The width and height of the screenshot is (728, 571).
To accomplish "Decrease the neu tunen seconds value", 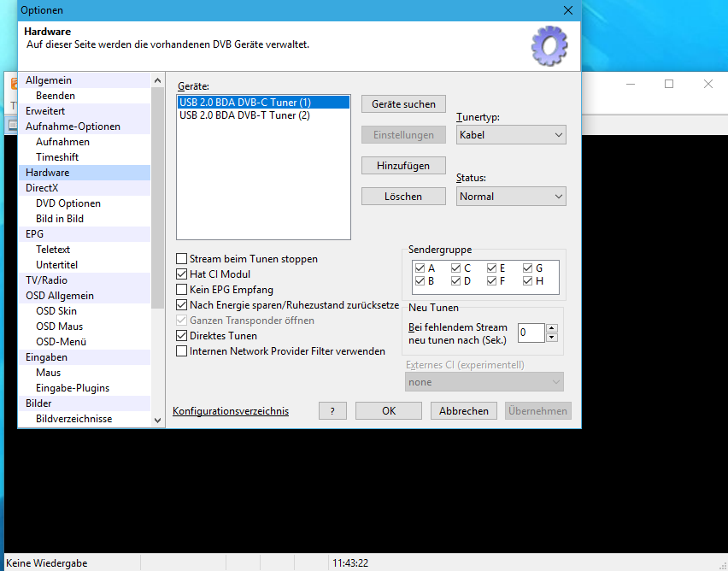I will click(x=552, y=338).
